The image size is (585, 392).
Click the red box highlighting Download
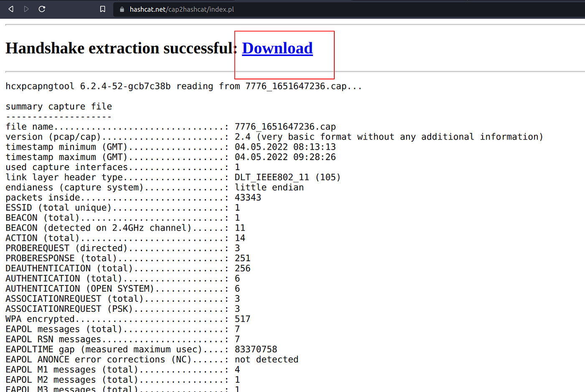[x=284, y=55]
